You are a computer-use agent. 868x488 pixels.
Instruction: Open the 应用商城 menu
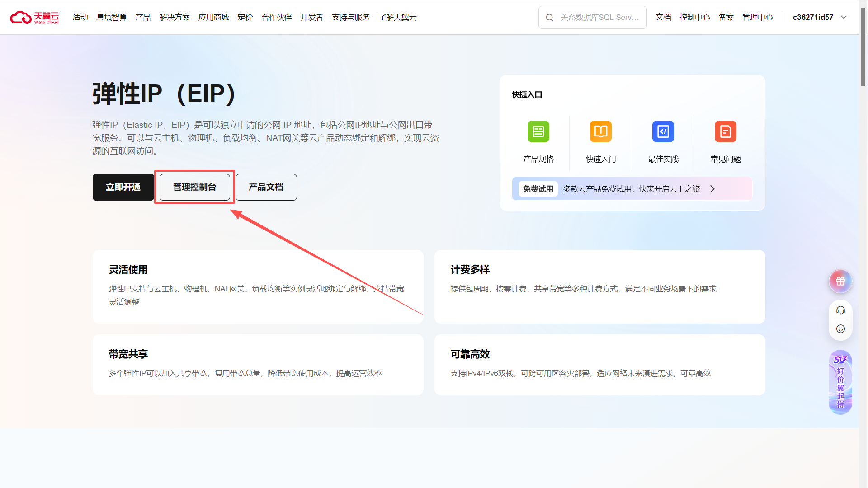[x=214, y=17]
